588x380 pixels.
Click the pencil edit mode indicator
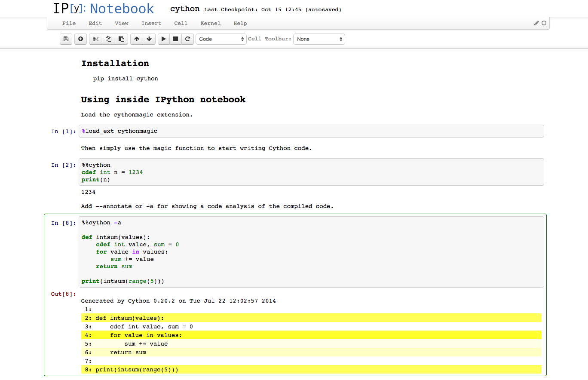coord(536,23)
